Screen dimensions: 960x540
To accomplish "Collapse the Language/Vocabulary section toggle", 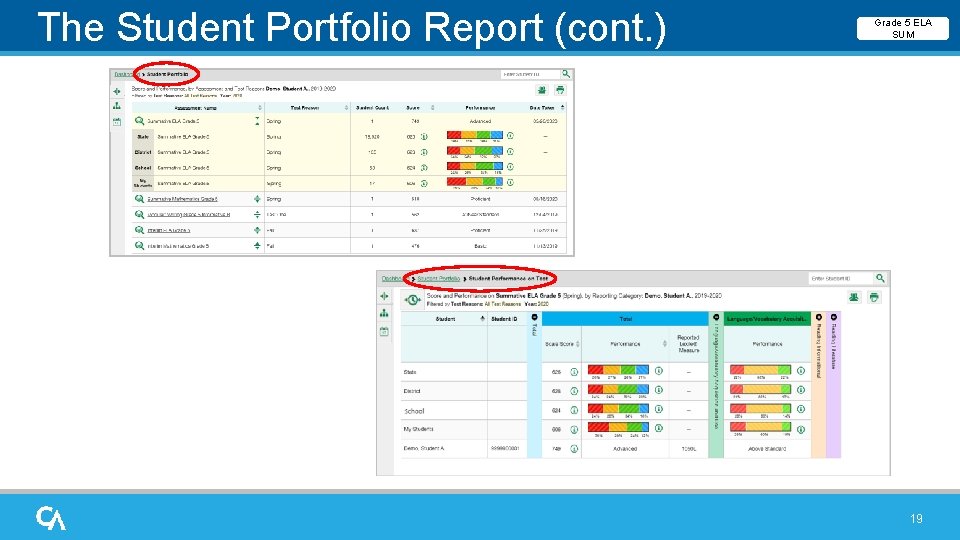I will coord(716,317).
